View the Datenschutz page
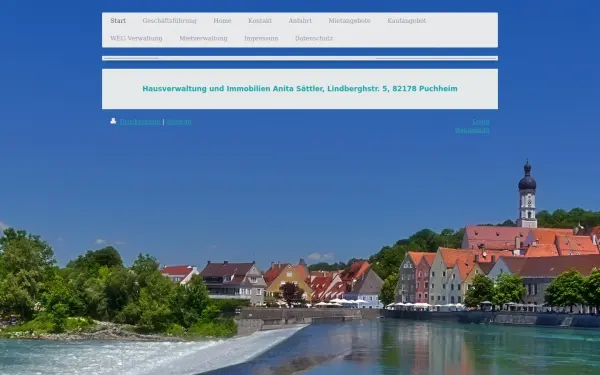Viewport: 600px width, 375px height. tap(314, 38)
